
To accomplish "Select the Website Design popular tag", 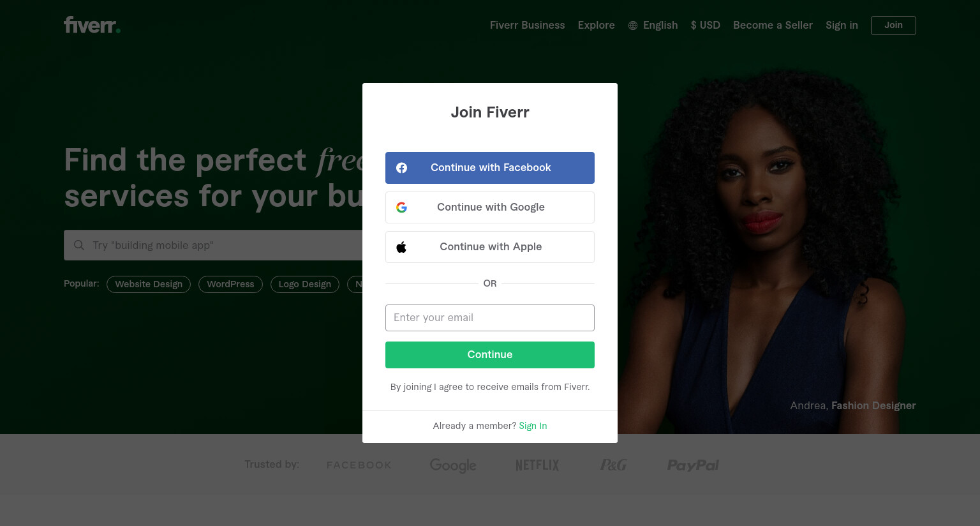I will [x=149, y=284].
